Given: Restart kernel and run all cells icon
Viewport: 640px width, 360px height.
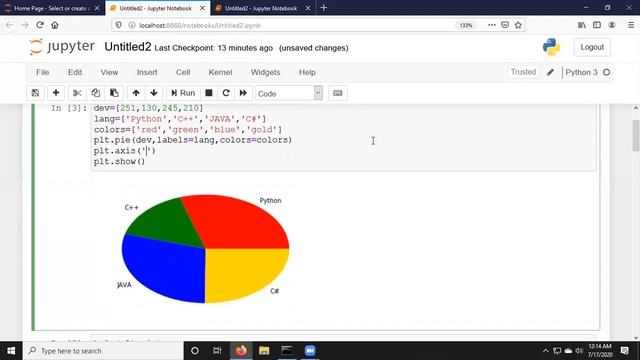Looking at the screenshot, I should (x=243, y=93).
